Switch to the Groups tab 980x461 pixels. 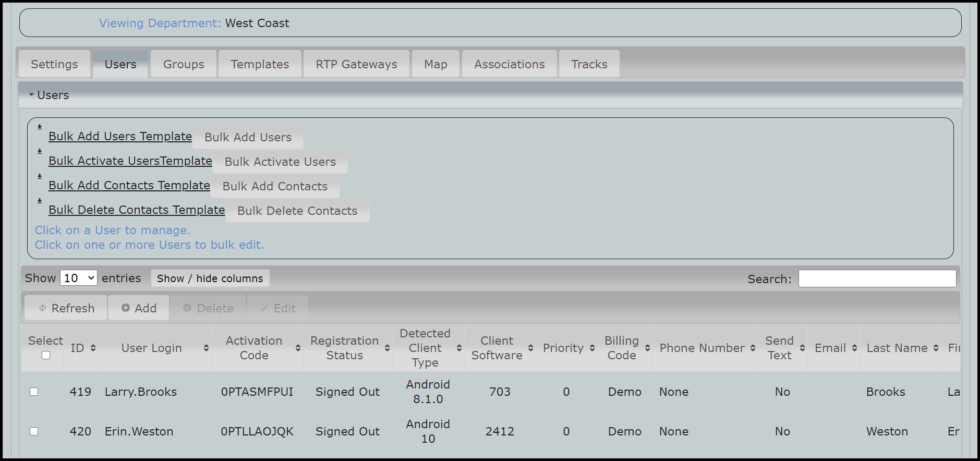[184, 64]
